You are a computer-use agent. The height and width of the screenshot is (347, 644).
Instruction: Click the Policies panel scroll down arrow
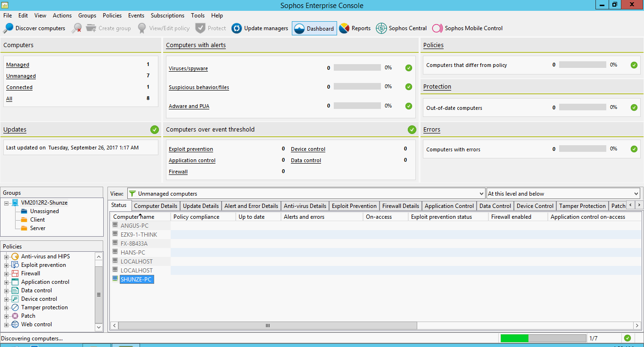99,327
